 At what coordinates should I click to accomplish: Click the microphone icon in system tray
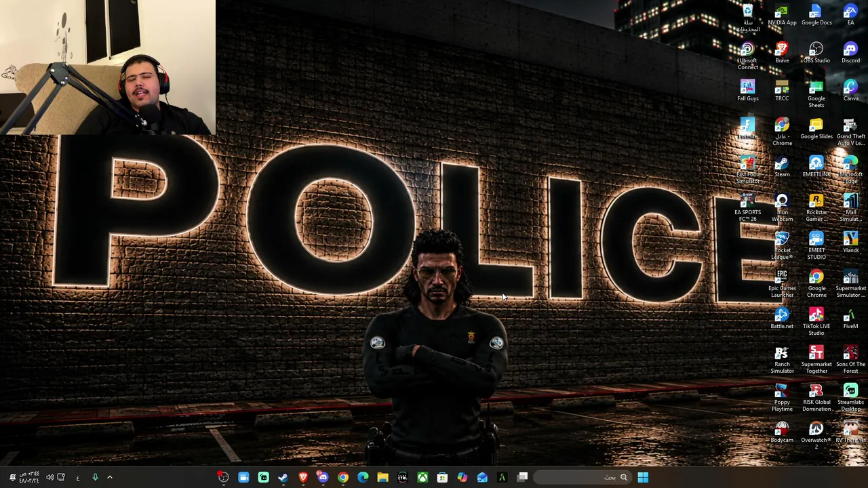(x=95, y=477)
